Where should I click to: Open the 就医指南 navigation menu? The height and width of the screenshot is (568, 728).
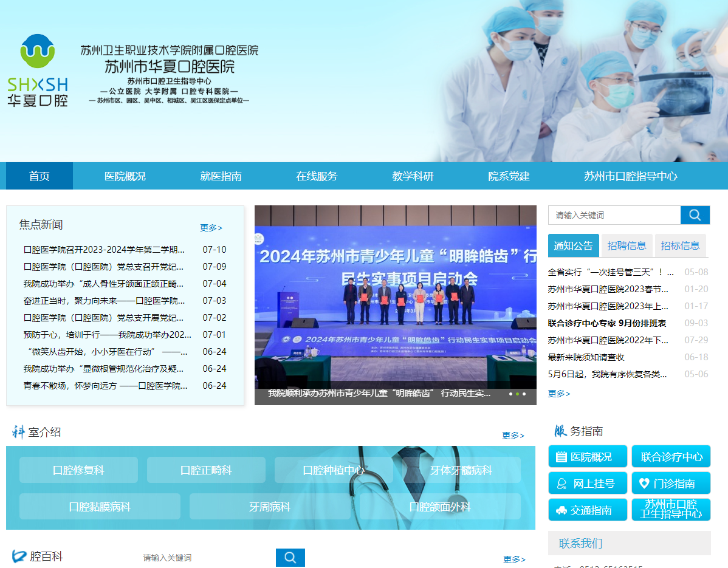point(221,176)
